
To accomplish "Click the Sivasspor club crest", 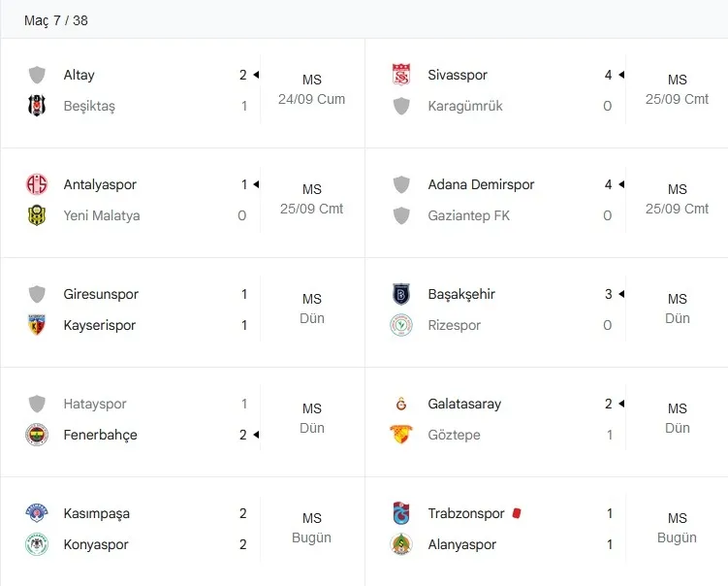I will point(401,75).
